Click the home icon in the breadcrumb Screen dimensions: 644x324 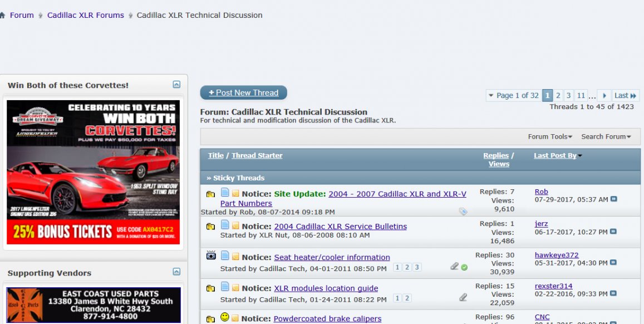click(x=2, y=15)
